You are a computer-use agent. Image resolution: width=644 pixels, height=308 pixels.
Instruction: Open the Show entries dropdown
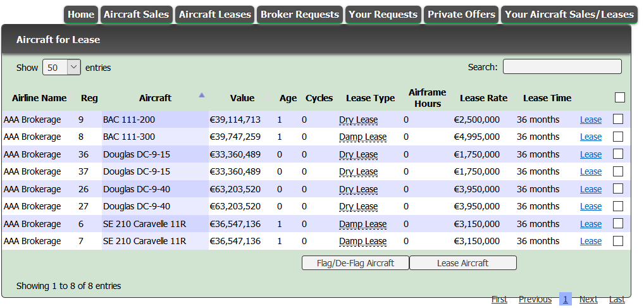(61, 67)
